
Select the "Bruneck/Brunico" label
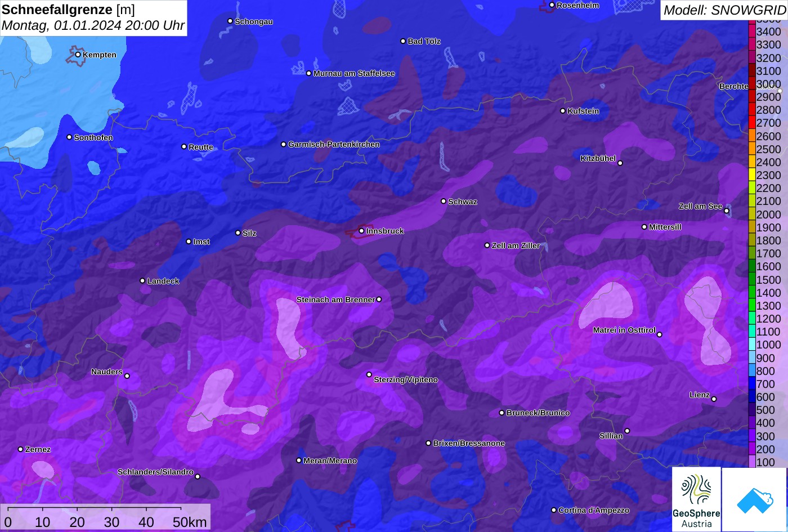[538, 413]
